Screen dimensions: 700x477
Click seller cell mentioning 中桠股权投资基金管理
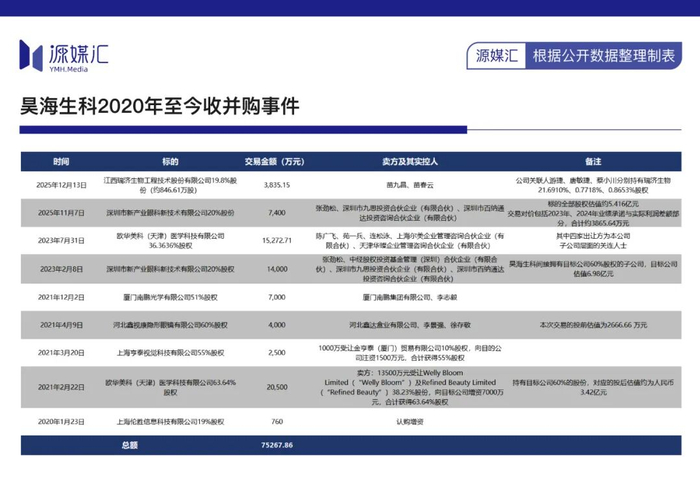click(410, 269)
